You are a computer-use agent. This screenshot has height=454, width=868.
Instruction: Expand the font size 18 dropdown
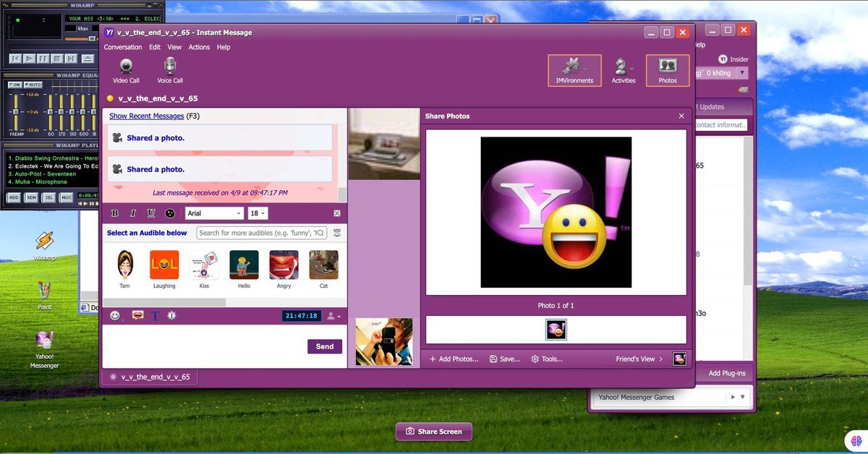(x=258, y=213)
